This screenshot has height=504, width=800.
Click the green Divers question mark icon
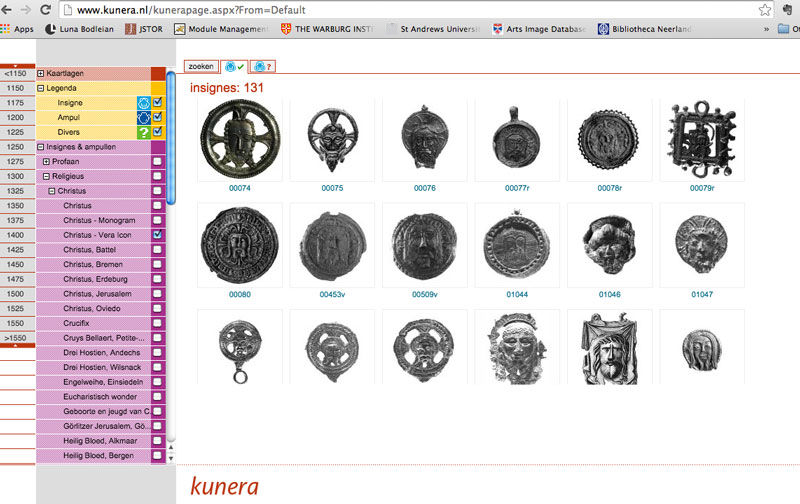(143, 132)
